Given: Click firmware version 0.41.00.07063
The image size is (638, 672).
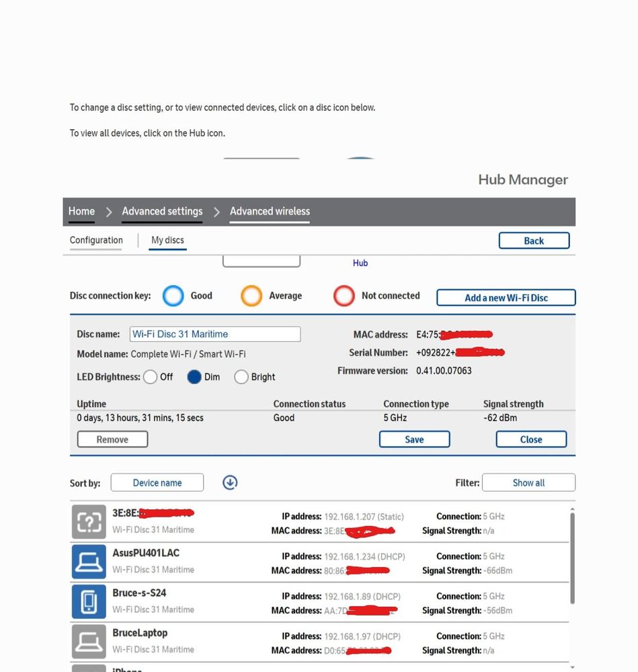Looking at the screenshot, I should coord(444,371).
